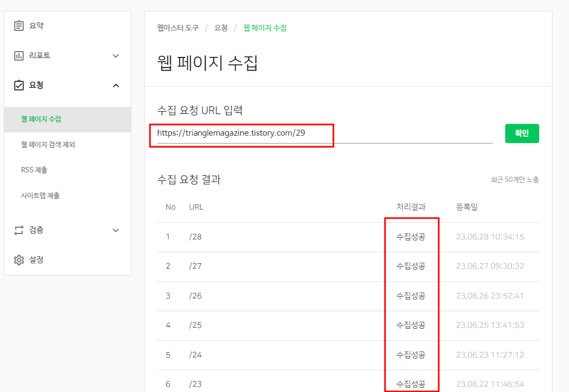The height and width of the screenshot is (392, 569).
Task: Click the 수집 요청 URL input field
Action: pyautogui.click(x=242, y=135)
